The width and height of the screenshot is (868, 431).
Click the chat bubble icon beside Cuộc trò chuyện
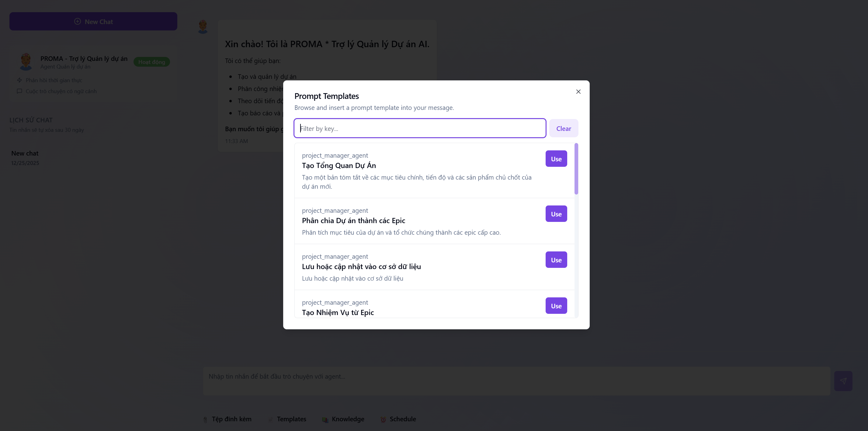[19, 91]
